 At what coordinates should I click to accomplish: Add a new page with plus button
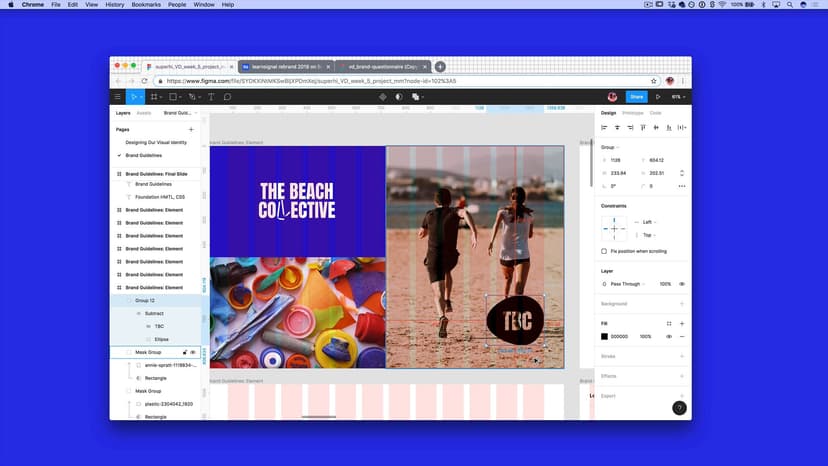coord(191,129)
